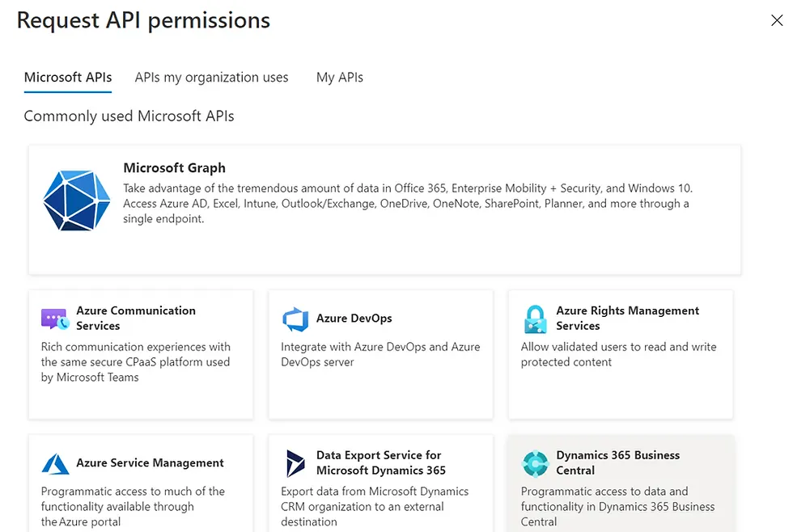Click the Azure Communication Services chat icon

tap(55, 319)
